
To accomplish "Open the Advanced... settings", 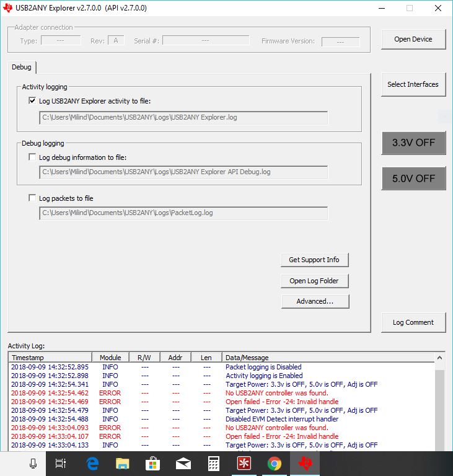I will (315, 301).
